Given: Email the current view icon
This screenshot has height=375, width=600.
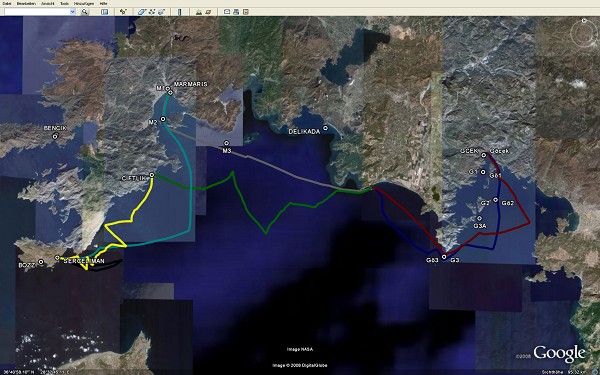Looking at the screenshot, I should pos(227,12).
